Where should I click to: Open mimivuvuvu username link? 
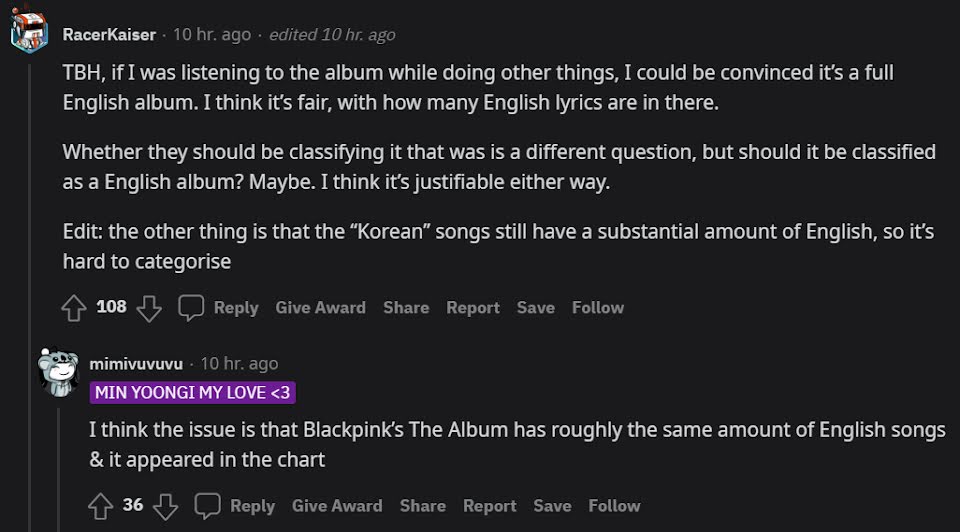[x=137, y=364]
